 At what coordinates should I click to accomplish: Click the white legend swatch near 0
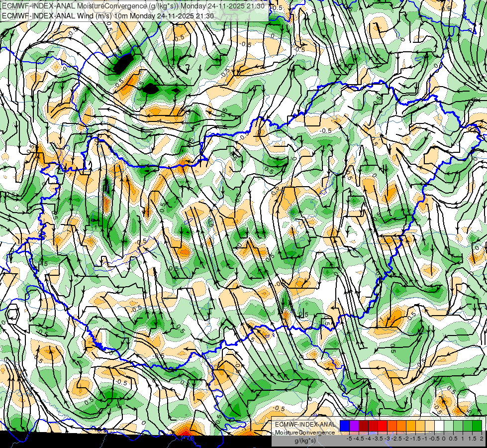439,426
